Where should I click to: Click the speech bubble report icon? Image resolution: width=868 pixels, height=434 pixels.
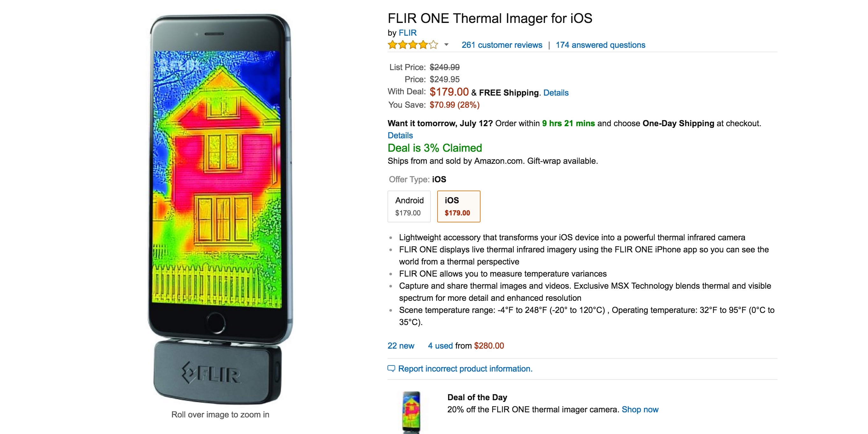[x=392, y=369]
